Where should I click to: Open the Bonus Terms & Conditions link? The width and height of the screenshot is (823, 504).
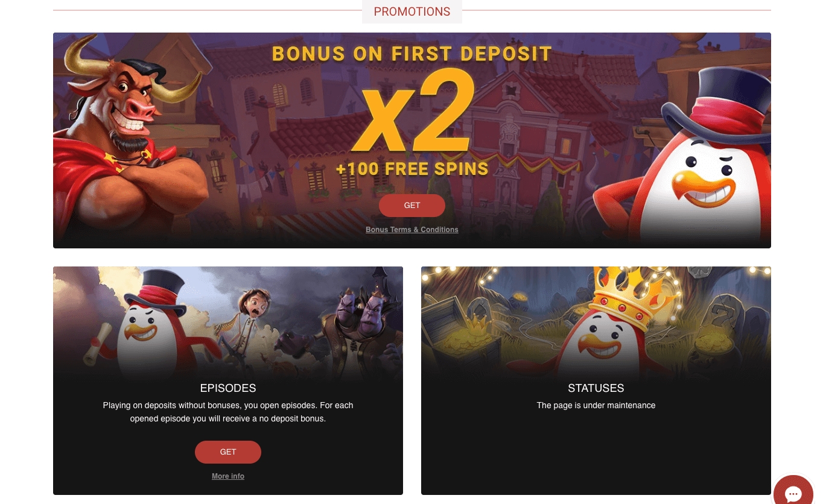[x=412, y=230]
